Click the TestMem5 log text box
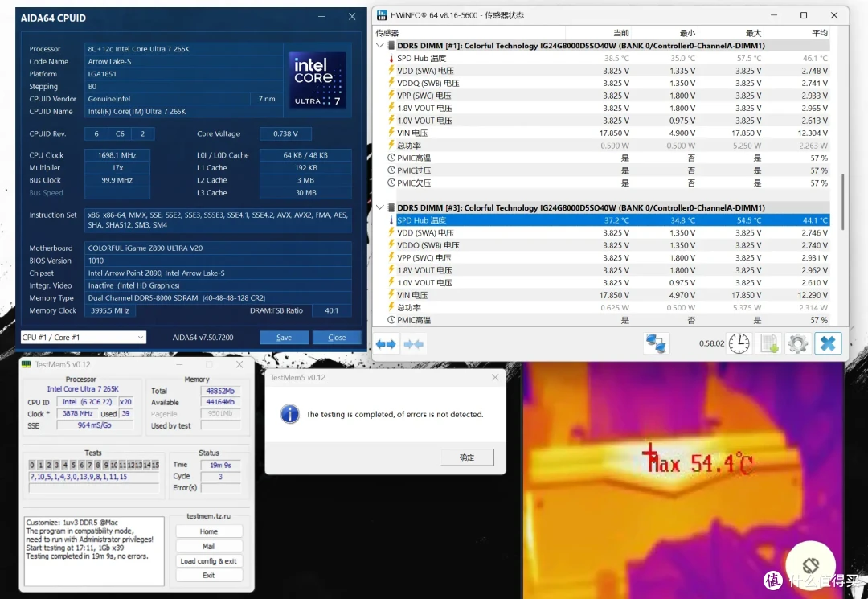The image size is (868, 599). [94, 551]
